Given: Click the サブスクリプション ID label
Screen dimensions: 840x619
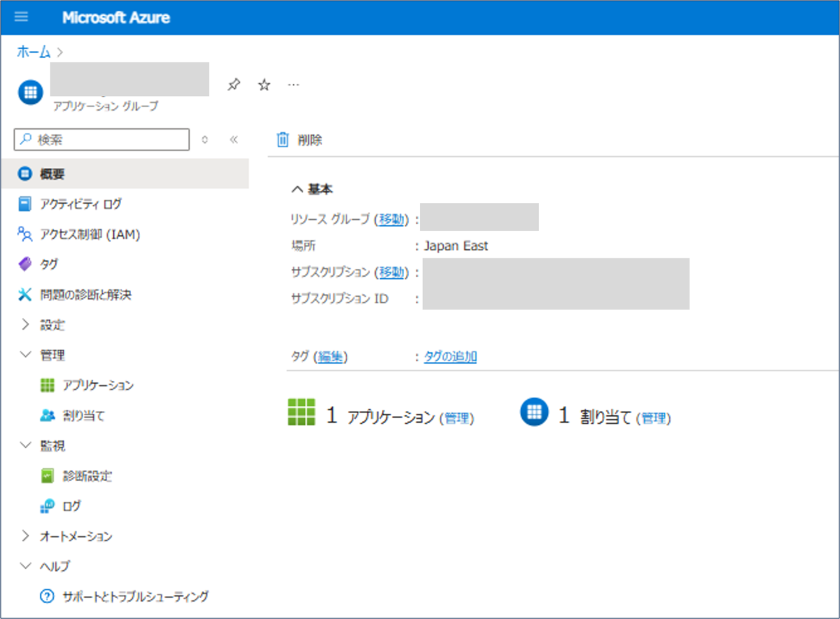Looking at the screenshot, I should click(x=339, y=298).
